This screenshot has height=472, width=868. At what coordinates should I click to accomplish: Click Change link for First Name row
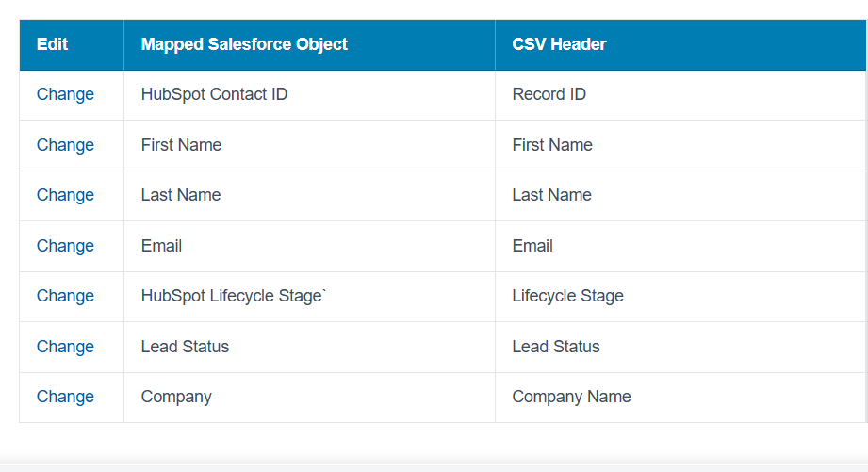click(65, 145)
